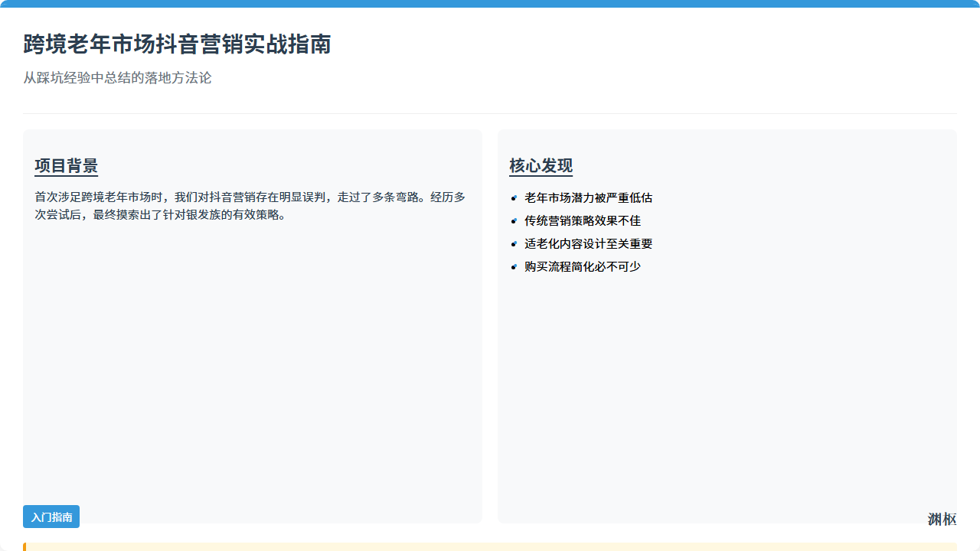Image resolution: width=980 pixels, height=551 pixels.
Task: Click the bullet dot before 老年市场潜力被严重低估
Action: (514, 198)
